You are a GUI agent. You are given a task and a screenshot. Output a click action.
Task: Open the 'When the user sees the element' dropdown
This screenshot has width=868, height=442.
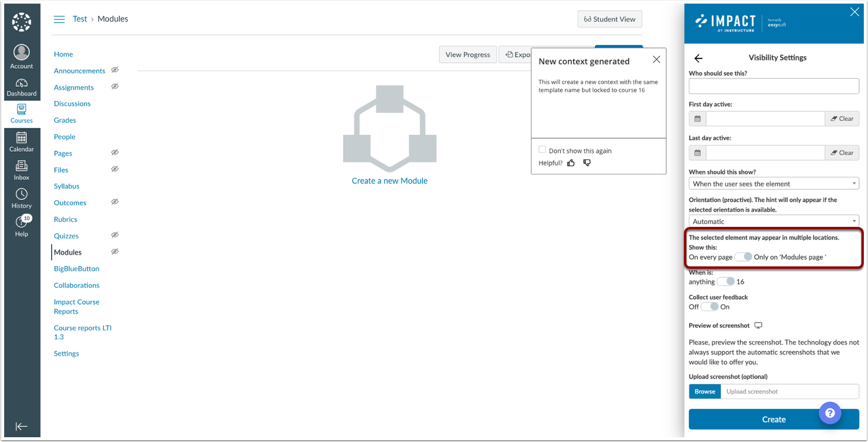tap(774, 183)
